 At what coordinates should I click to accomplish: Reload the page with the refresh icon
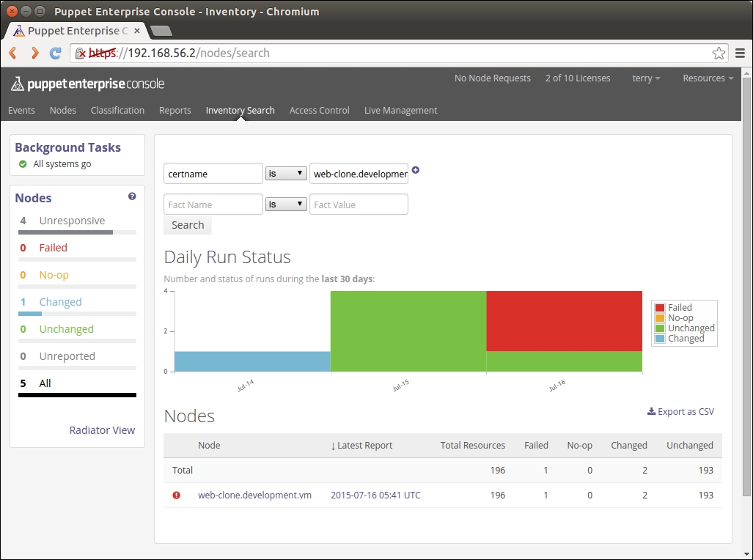pyautogui.click(x=55, y=53)
